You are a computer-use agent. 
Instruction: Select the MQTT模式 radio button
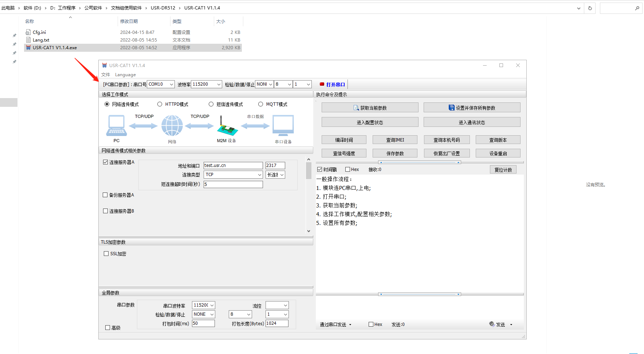point(260,104)
